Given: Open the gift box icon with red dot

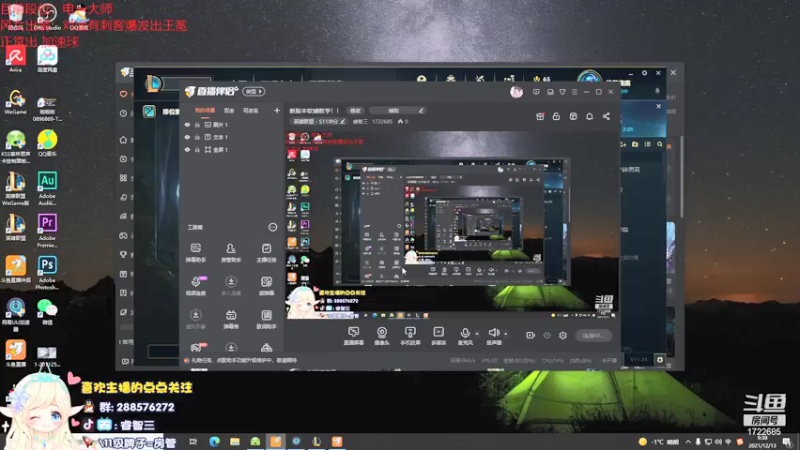Looking at the screenshot, I should click(x=540, y=116).
